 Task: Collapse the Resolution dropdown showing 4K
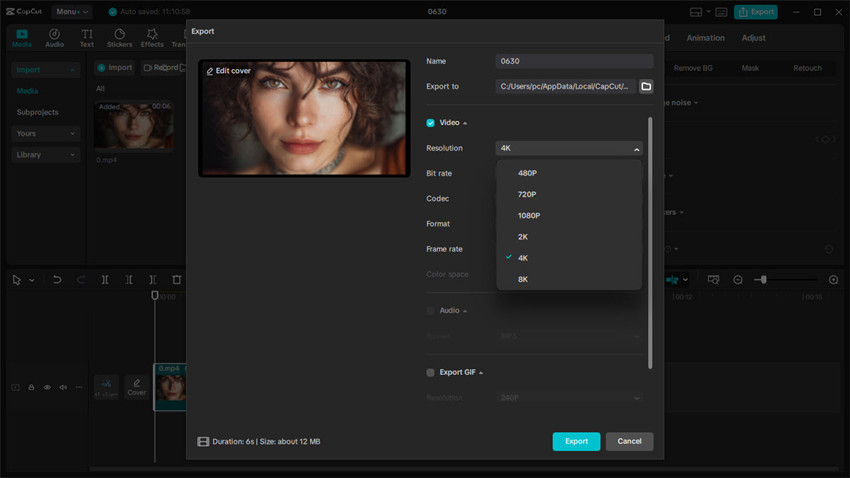pyautogui.click(x=569, y=148)
